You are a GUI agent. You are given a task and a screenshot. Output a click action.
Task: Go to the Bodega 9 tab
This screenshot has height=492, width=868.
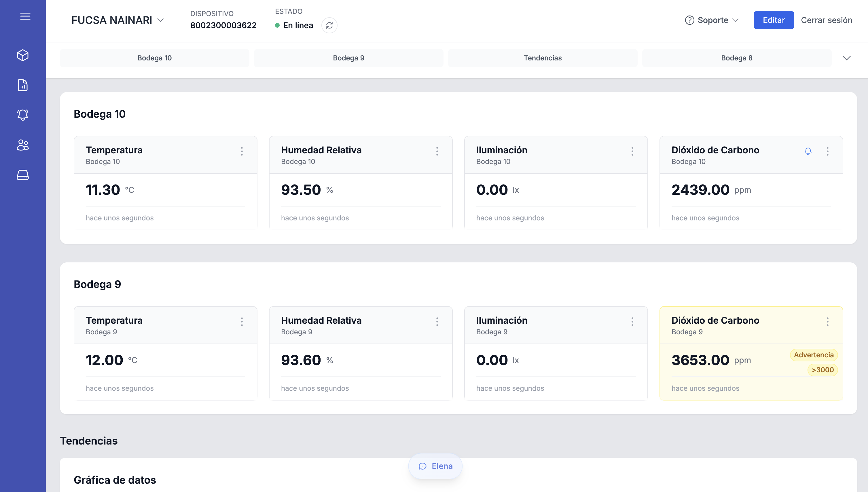coord(348,58)
